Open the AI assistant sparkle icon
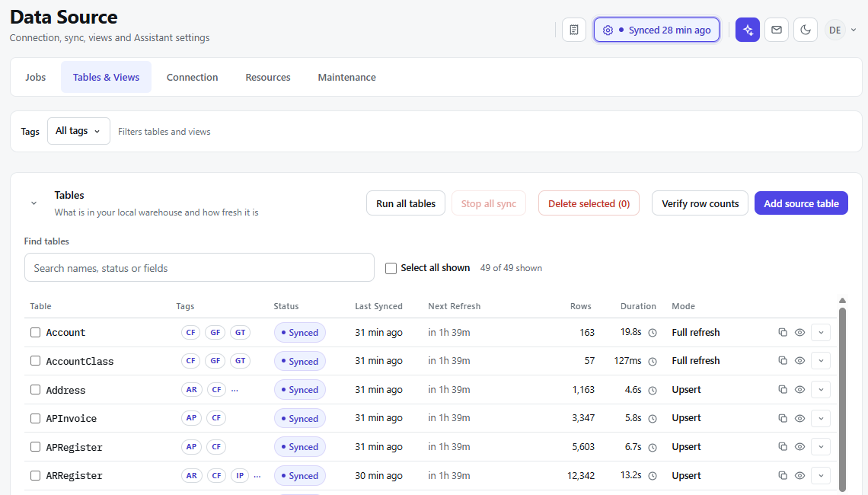 pos(748,30)
